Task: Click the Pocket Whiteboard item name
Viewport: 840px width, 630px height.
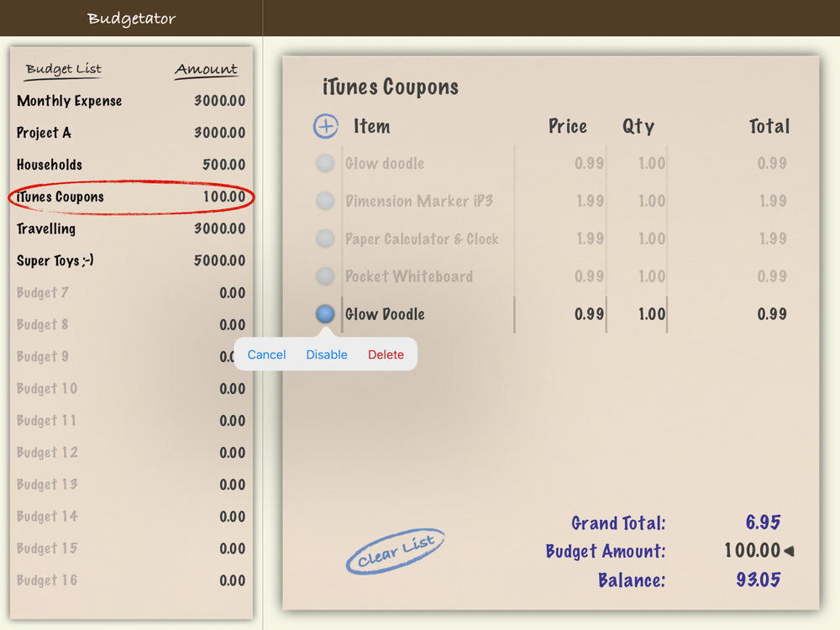Action: click(409, 276)
